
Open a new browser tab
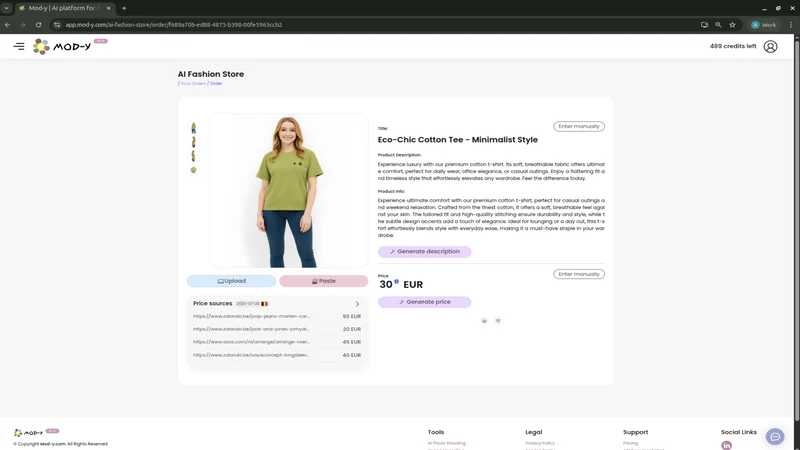[x=124, y=8]
